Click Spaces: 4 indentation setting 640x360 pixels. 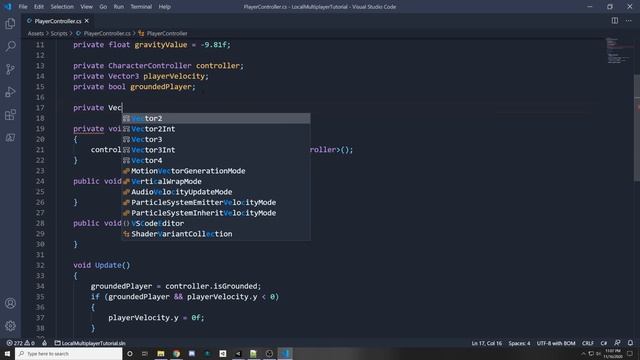point(519,343)
